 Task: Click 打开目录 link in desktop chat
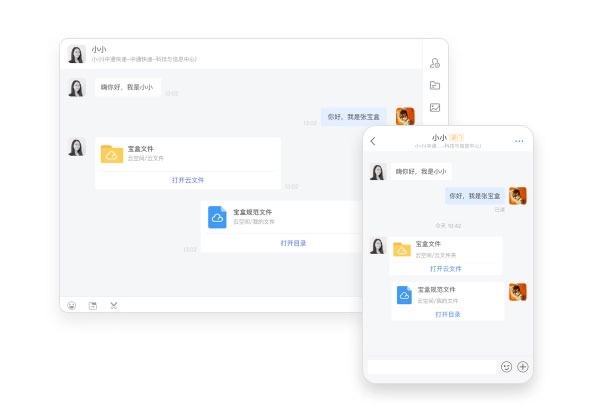pos(293,242)
